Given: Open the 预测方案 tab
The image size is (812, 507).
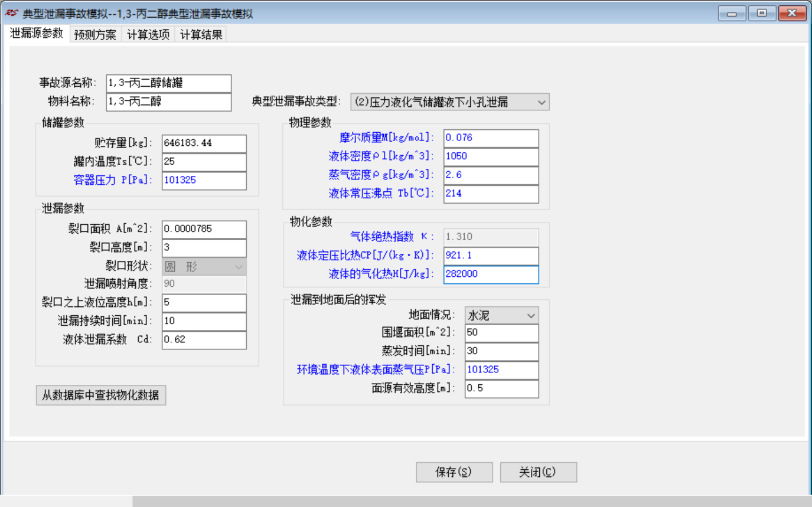Looking at the screenshot, I should 95,35.
